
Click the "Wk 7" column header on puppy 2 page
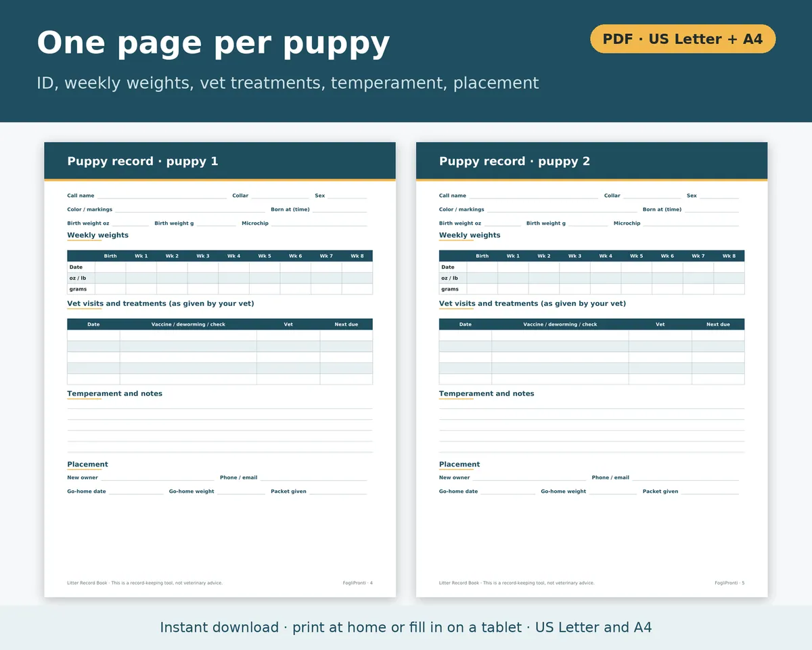[698, 256]
